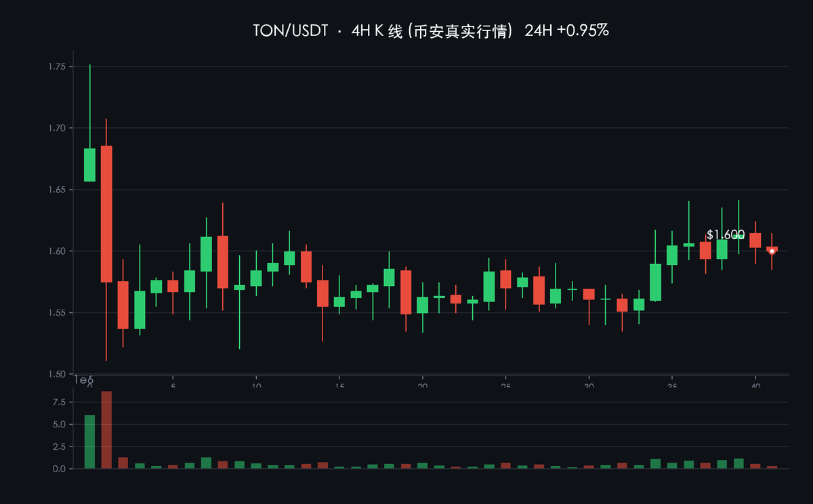The width and height of the screenshot is (813, 504).
Task: Click the 1.75 price axis label
Action: [x=57, y=66]
